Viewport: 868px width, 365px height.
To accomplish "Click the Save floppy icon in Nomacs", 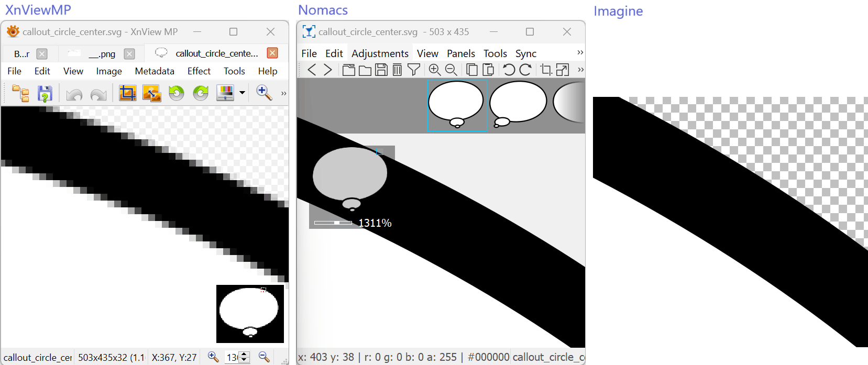I will click(x=381, y=70).
